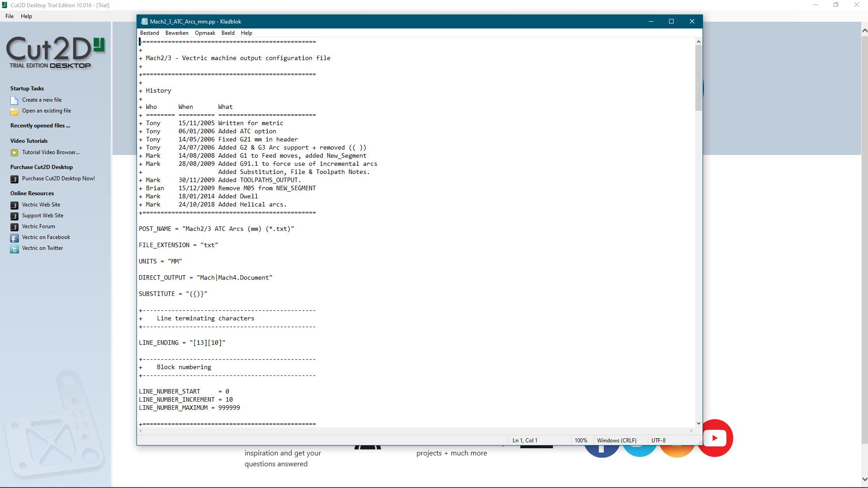Image resolution: width=868 pixels, height=488 pixels.
Task: Click the Ln 1, Col 1 status entry
Action: [525, 440]
